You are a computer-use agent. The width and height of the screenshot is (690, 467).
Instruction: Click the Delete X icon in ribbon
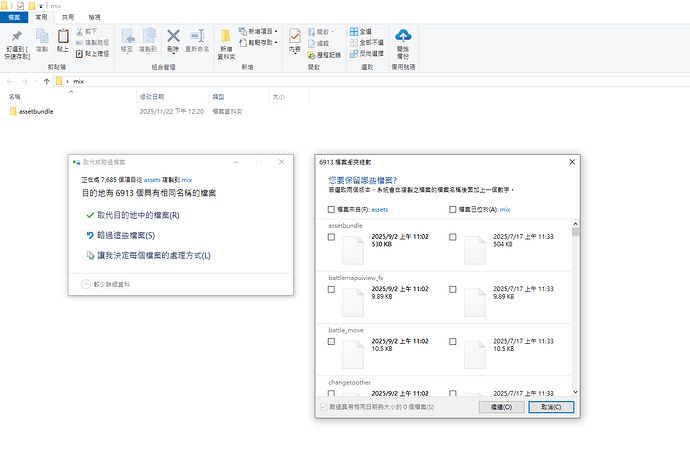coord(173,39)
